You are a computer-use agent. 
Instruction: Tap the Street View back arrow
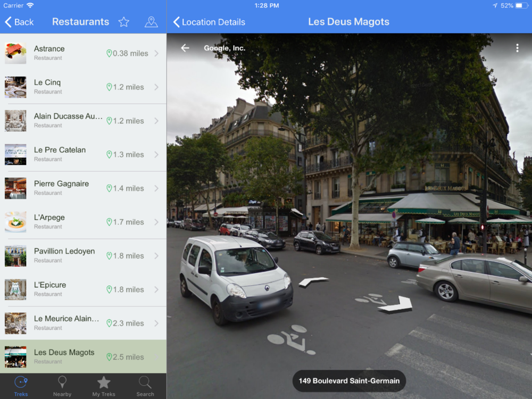pyautogui.click(x=185, y=48)
